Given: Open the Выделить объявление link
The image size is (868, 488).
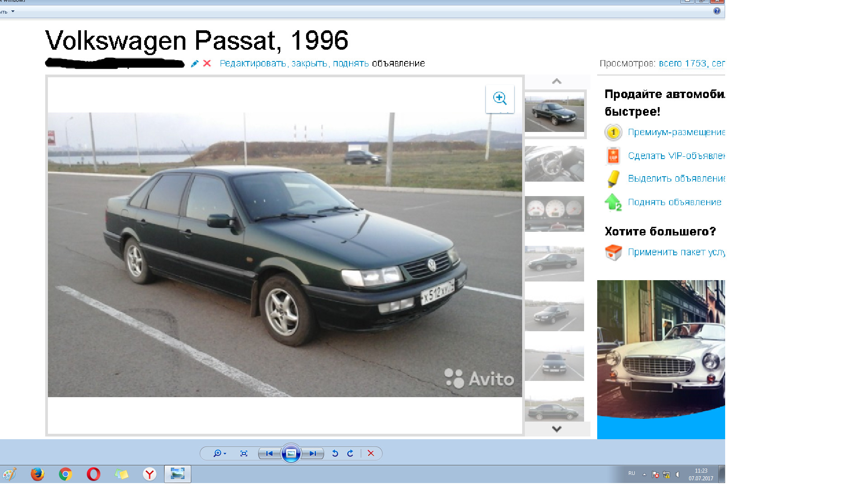Looking at the screenshot, I should (676, 179).
